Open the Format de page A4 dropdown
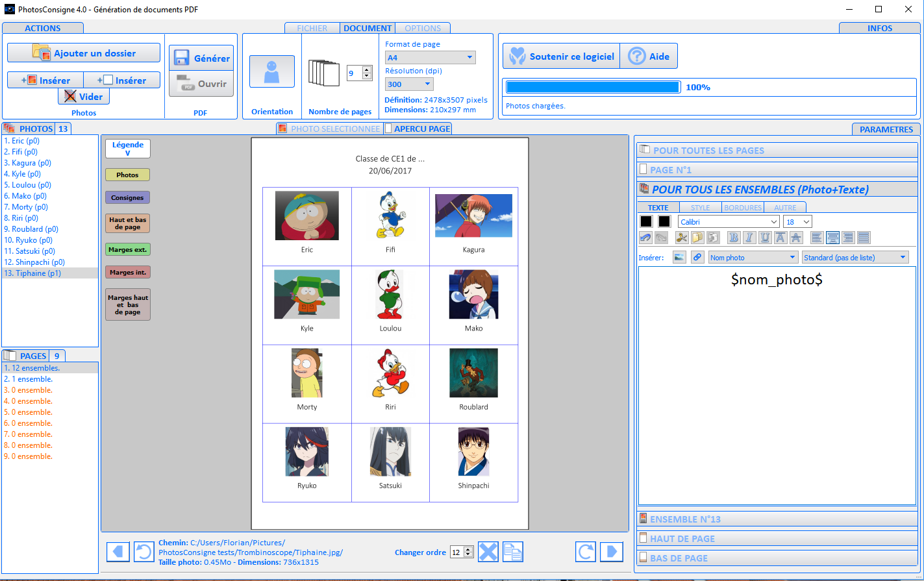924x581 pixels. (430, 57)
